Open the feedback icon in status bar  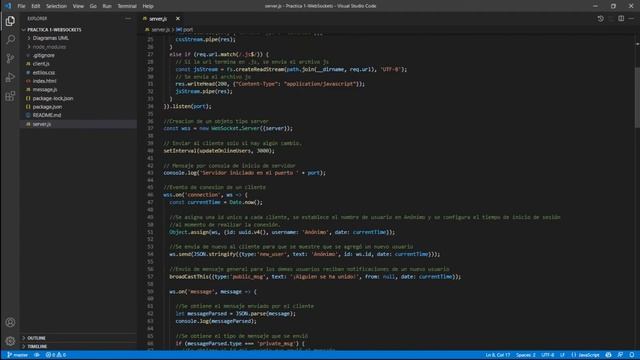620,355
